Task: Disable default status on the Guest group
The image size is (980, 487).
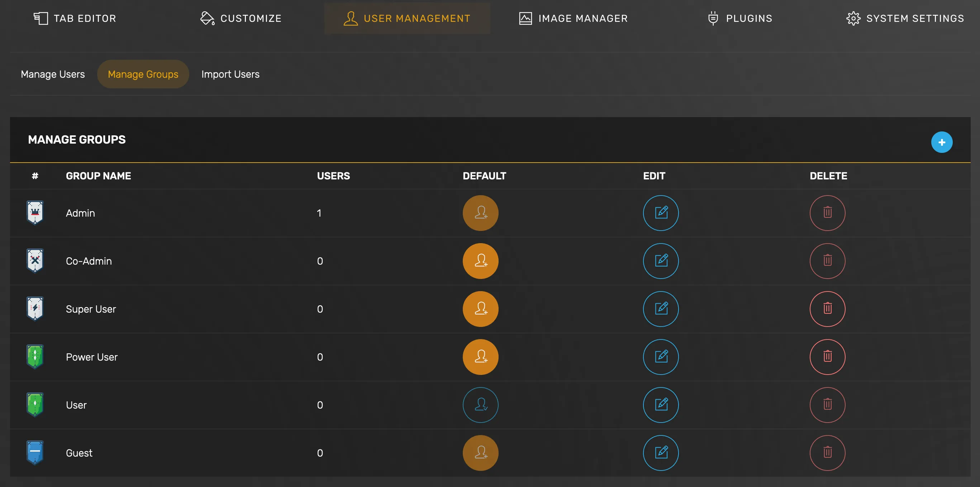Action: 480,453
